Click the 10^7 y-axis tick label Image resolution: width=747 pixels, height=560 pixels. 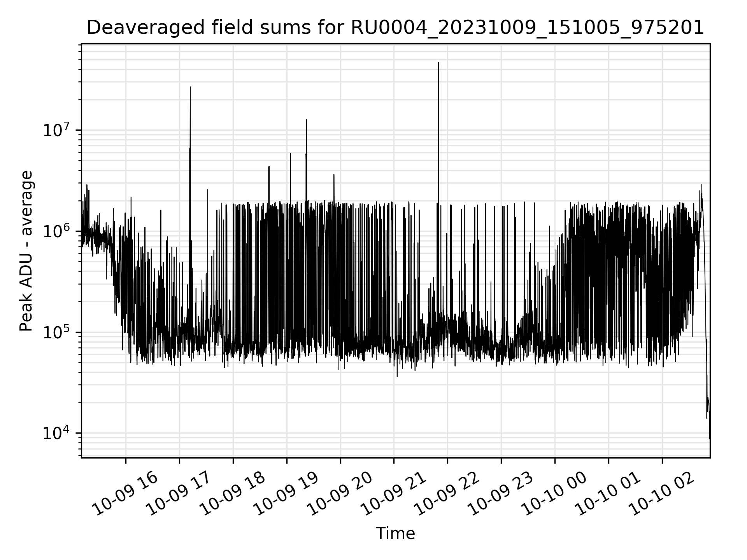tap(57, 129)
